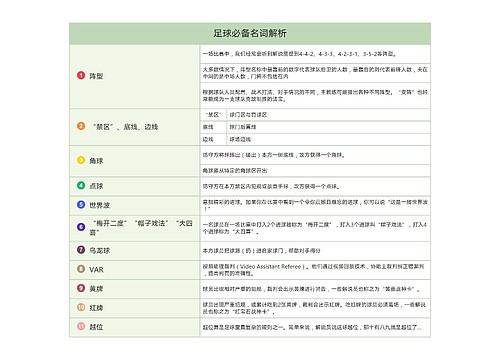Click the crimson number 9 badge beside 黄牌
Viewport: 500px width, 360px height.
pos(81,288)
